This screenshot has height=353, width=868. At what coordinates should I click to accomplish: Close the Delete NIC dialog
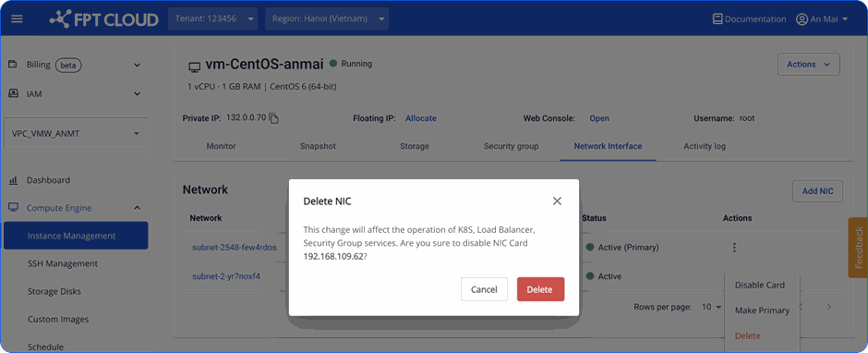557,201
